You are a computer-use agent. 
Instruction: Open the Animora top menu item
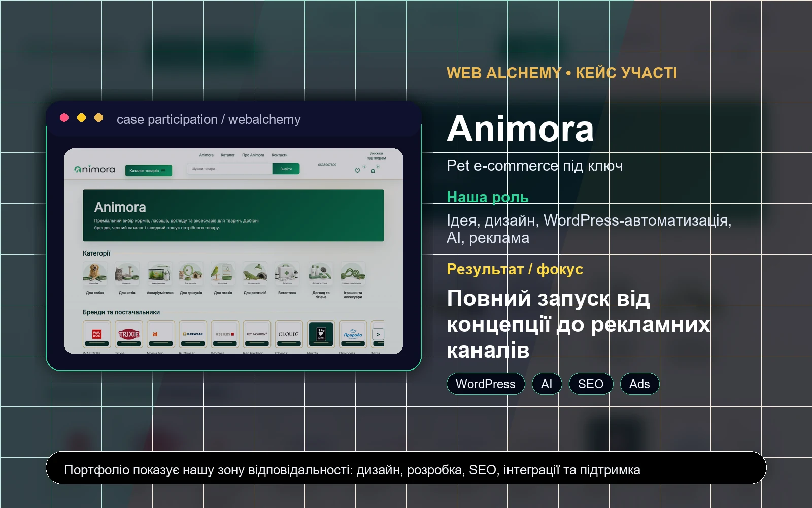tap(207, 155)
